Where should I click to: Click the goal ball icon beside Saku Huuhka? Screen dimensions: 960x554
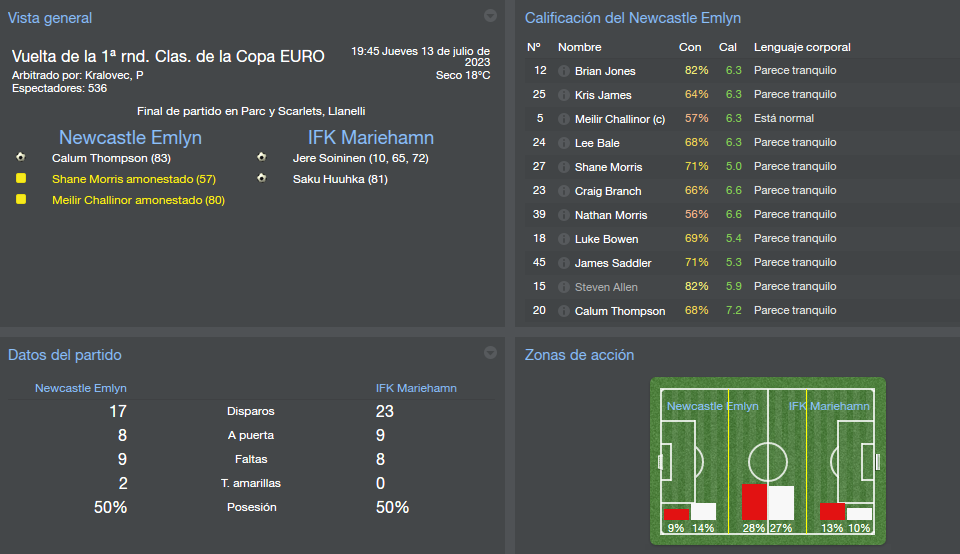tap(261, 179)
